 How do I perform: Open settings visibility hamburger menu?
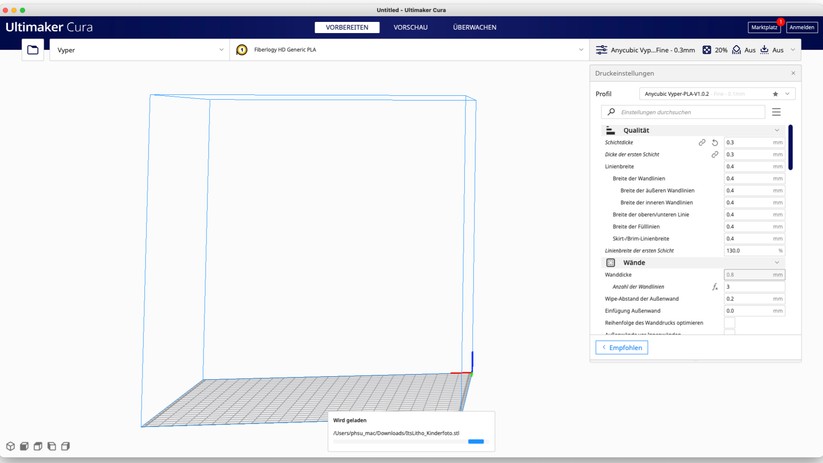coord(776,112)
